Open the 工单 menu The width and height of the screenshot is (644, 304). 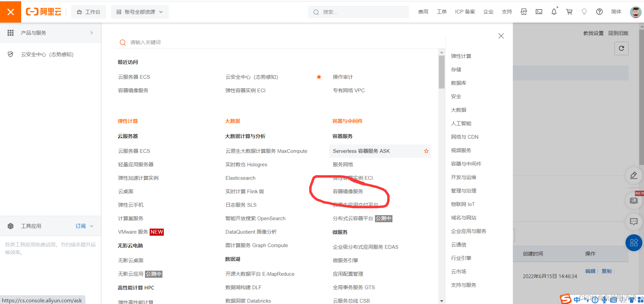pos(442,12)
